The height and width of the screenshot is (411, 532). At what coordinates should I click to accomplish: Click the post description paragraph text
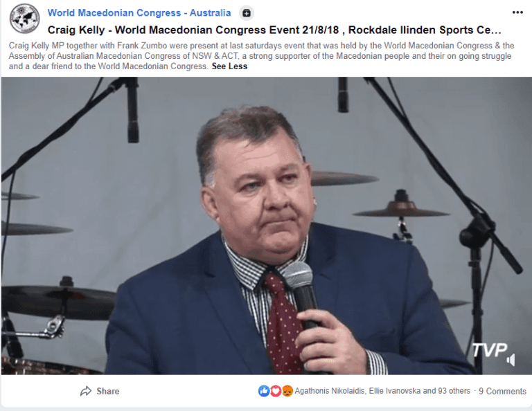click(261, 56)
